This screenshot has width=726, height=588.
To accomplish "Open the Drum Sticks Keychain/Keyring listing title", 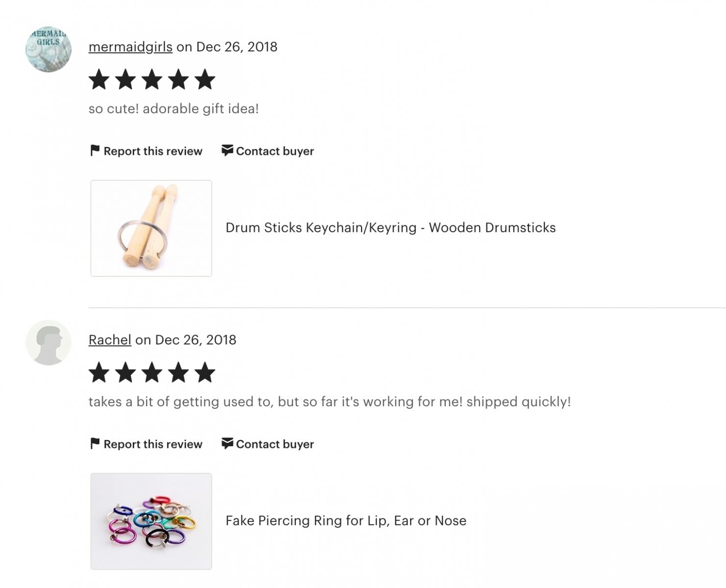I will (x=390, y=228).
